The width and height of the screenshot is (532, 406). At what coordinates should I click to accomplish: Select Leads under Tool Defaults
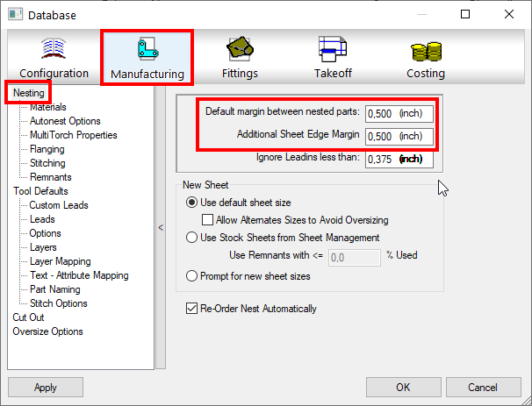pos(42,219)
